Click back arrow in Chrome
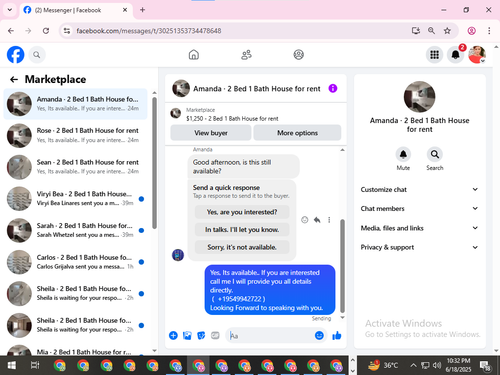 pyautogui.click(x=11, y=31)
